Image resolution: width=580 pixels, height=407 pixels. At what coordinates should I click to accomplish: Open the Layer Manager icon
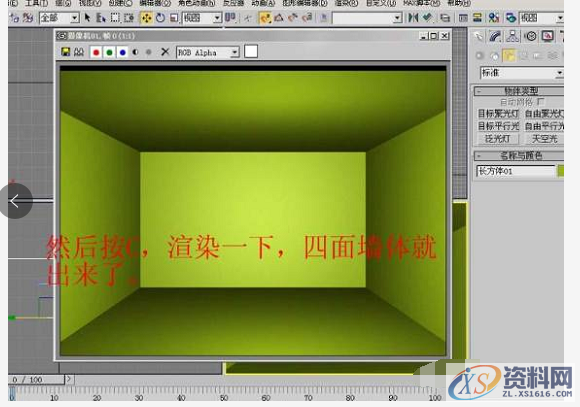445,17
